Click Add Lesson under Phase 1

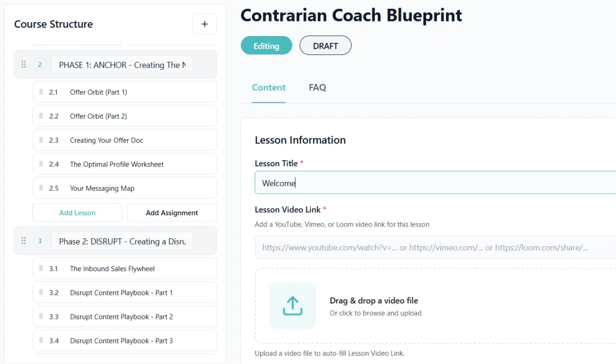coord(77,213)
